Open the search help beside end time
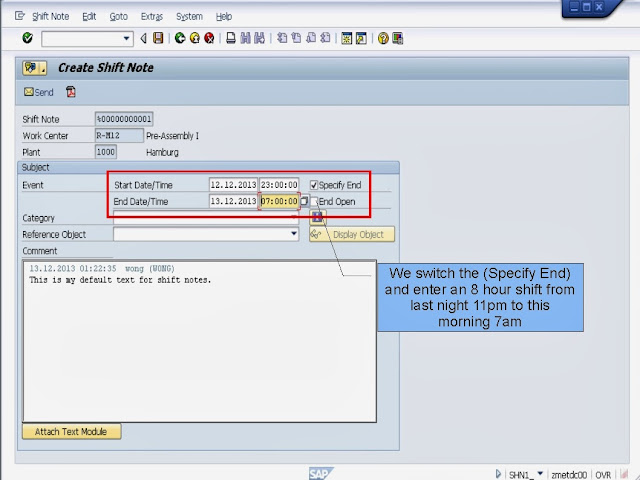The image size is (640, 480). [x=304, y=201]
